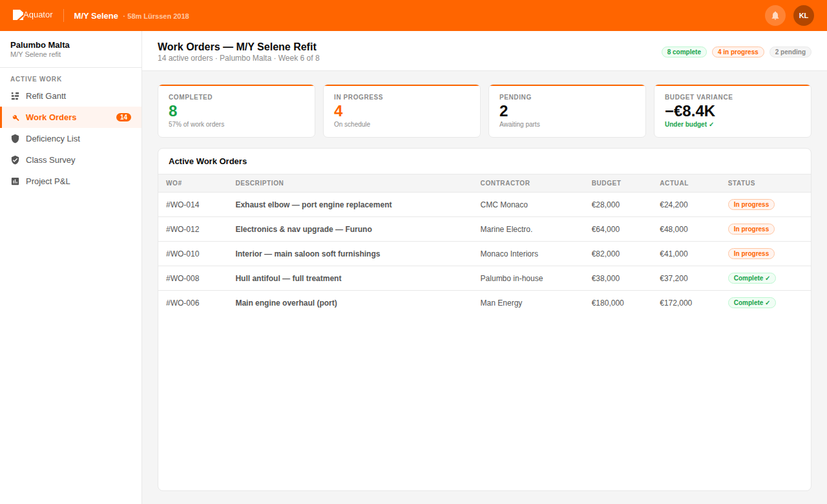Open Project P&L section

coord(71,182)
